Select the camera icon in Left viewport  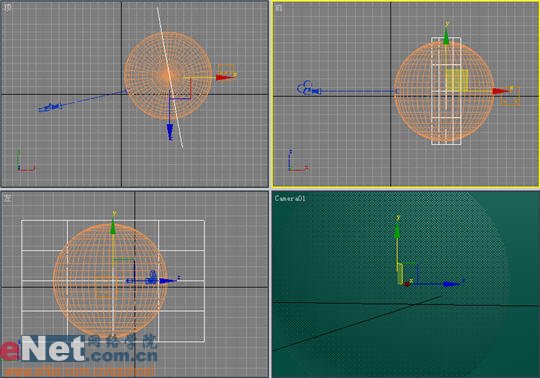point(152,277)
